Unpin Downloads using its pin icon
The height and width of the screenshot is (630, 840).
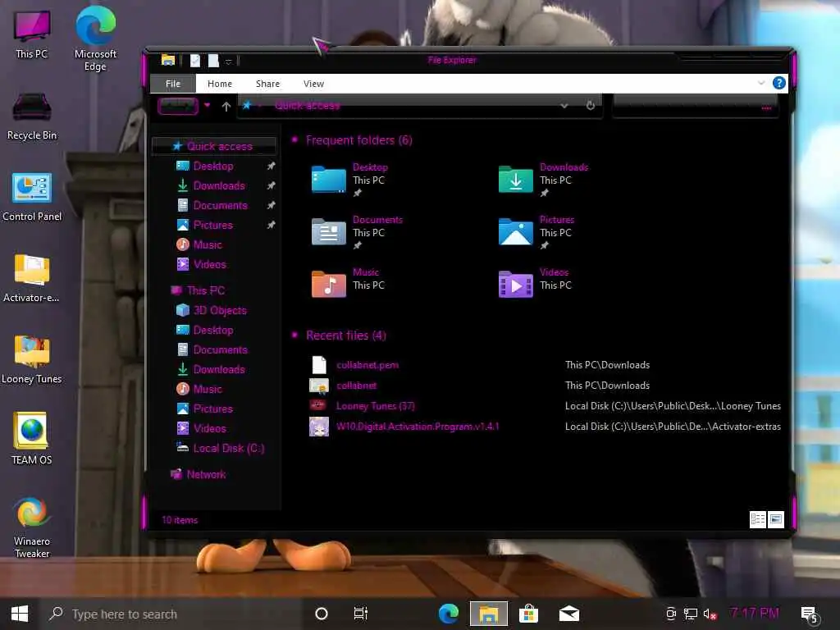(x=271, y=185)
